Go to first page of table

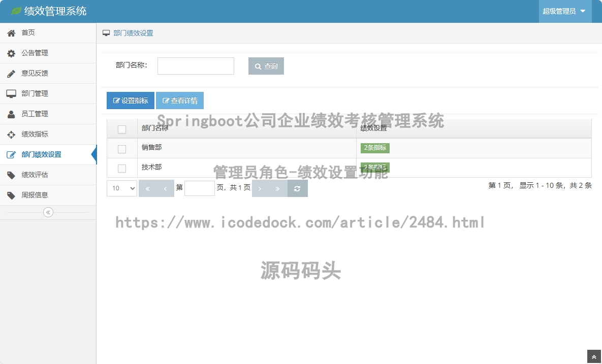click(x=147, y=188)
